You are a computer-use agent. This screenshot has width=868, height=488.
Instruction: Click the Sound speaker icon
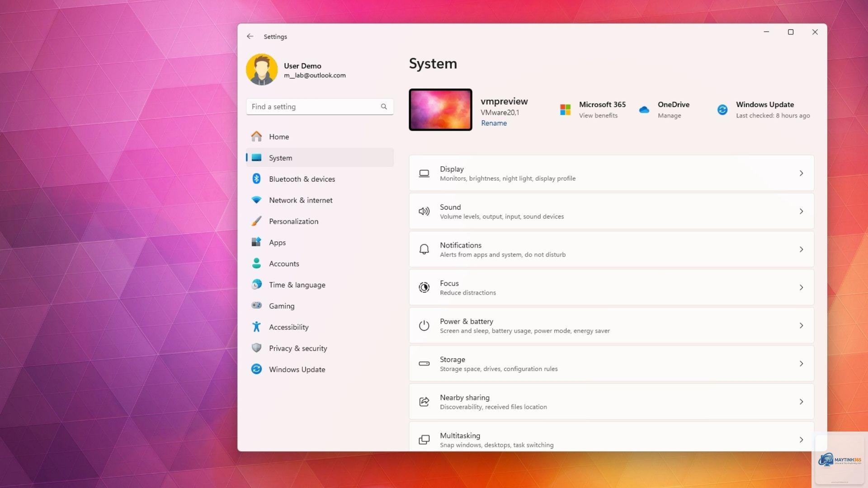(424, 211)
